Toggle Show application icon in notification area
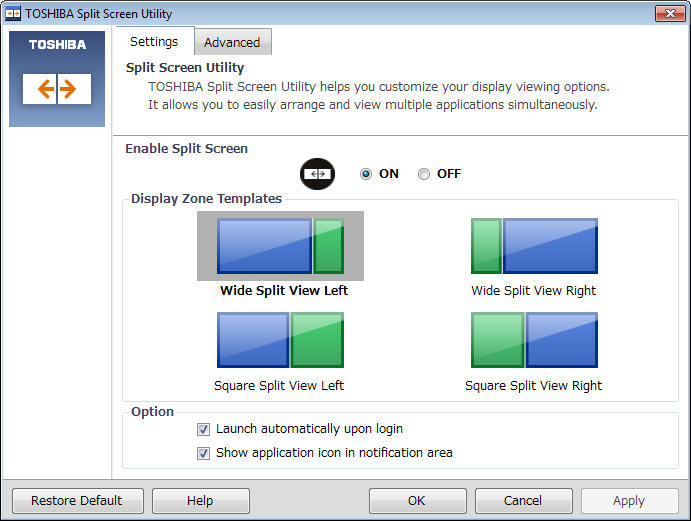The image size is (691, 521). click(203, 453)
